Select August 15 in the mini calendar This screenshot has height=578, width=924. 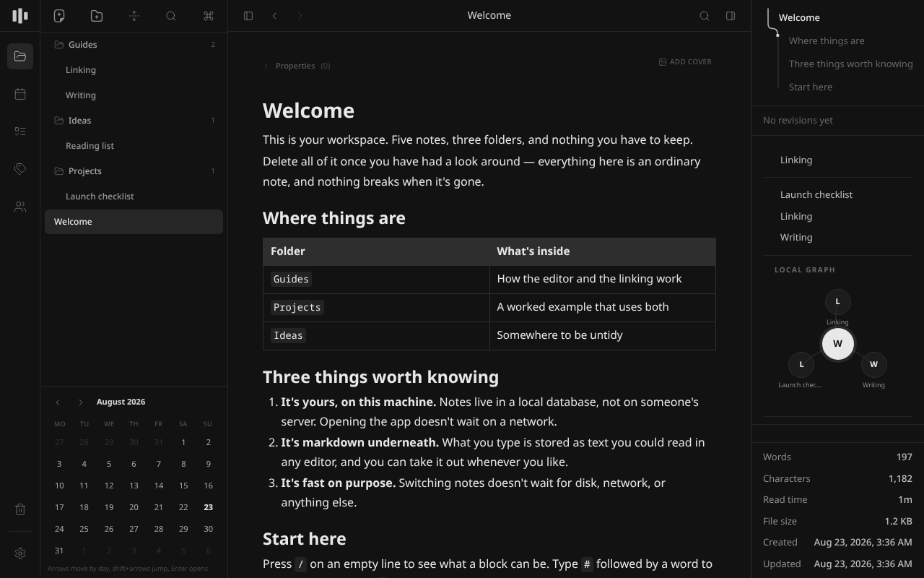click(x=183, y=486)
